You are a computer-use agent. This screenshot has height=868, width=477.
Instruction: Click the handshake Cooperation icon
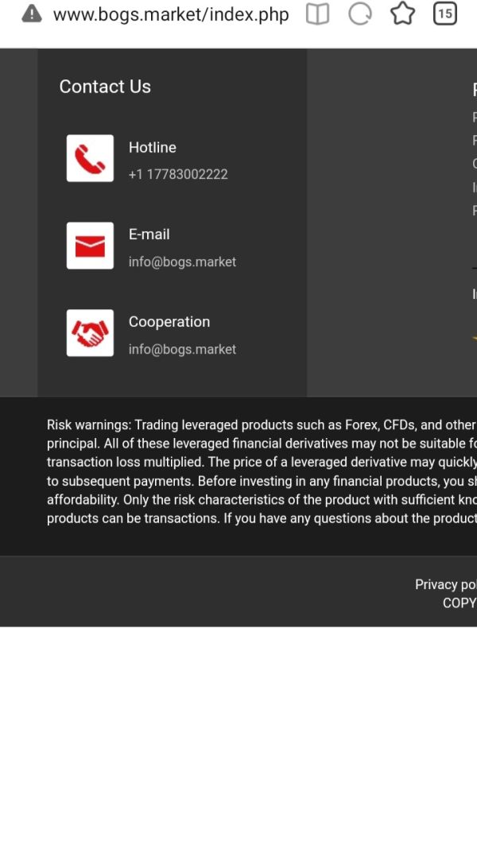[x=90, y=333]
